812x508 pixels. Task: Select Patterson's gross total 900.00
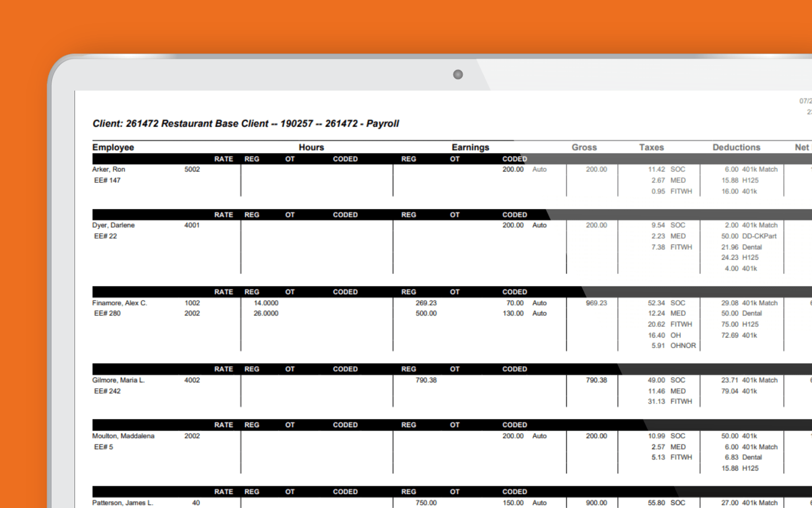(596, 503)
